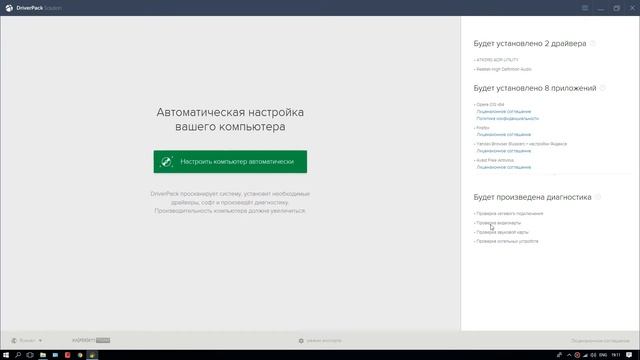Open the Русский language dropdown in the footer
This screenshot has width=640, height=360.
[31, 340]
